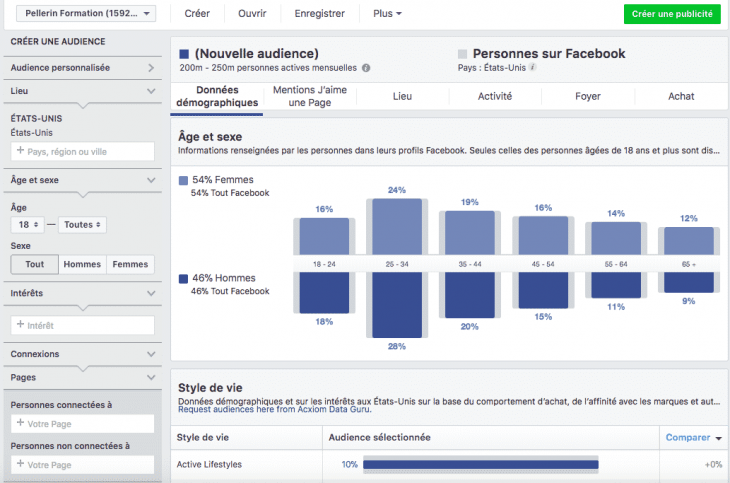Switch to the Mentions J'aime une Page tab
Screen dimensions: 730x483
coord(309,97)
